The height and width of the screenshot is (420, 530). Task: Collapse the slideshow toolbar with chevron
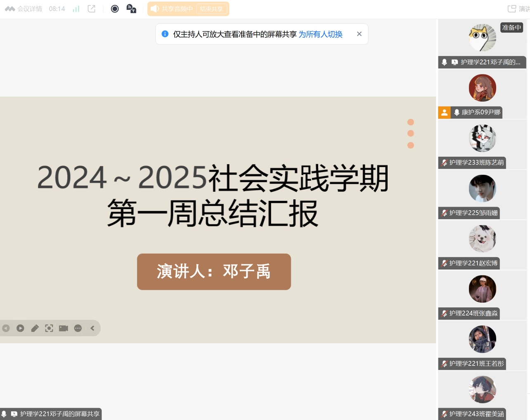point(92,328)
